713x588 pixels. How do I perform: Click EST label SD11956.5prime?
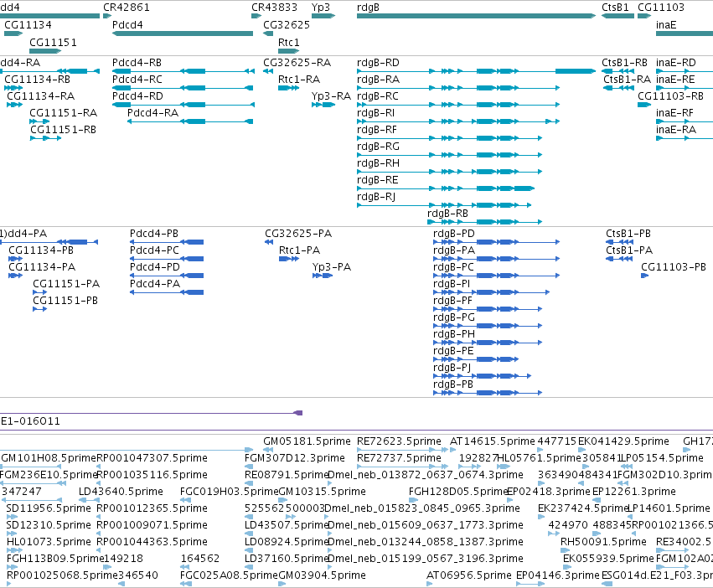pos(49,508)
